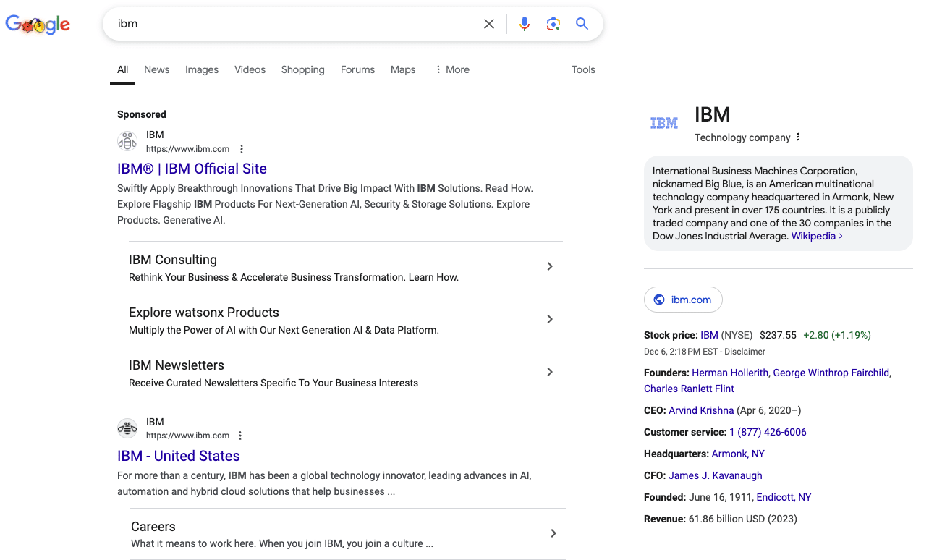Click sponsored https://www.ibm.com URL text

point(187,149)
